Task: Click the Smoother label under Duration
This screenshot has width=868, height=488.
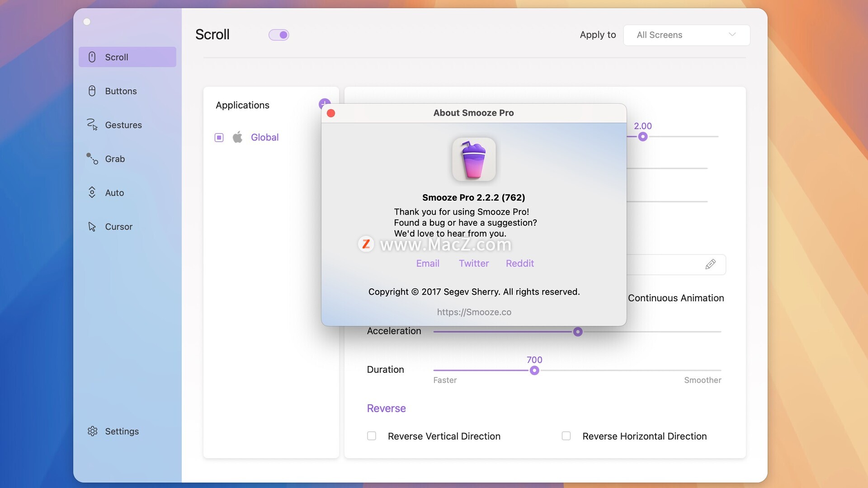Action: (x=703, y=380)
